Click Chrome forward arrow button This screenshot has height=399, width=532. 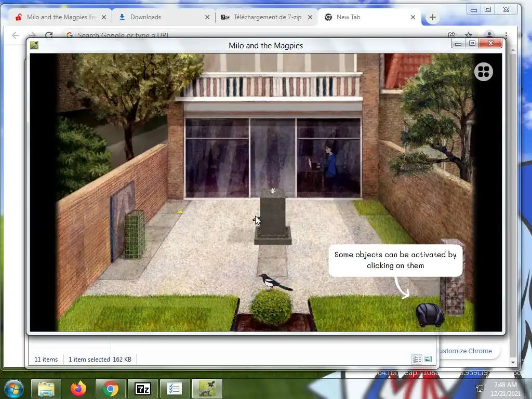tap(32, 35)
